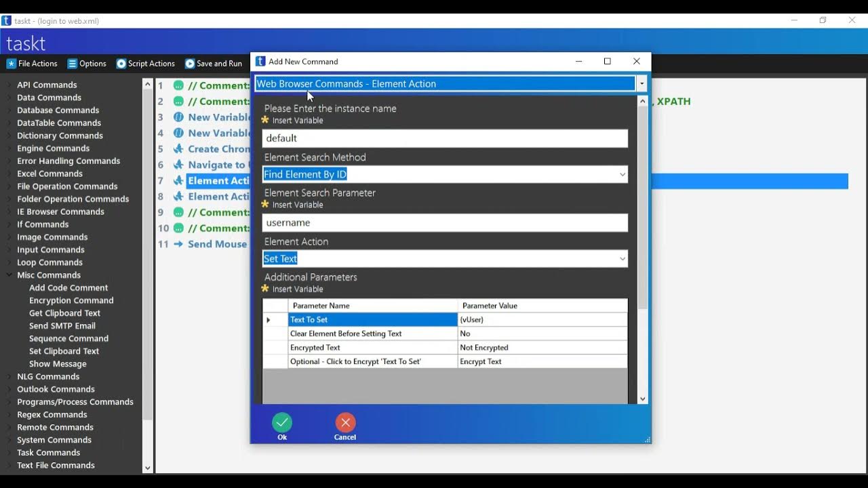The height and width of the screenshot is (488, 868).
Task: Expand File Operation Commands category
Action: click(9, 186)
